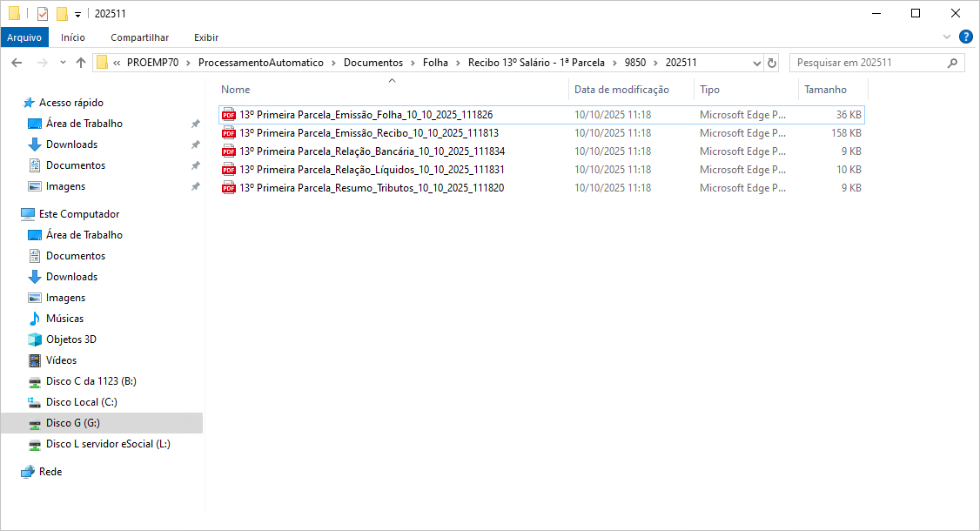The width and height of the screenshot is (980, 531).
Task: Navigate to Folha in the breadcrumb
Action: (435, 63)
